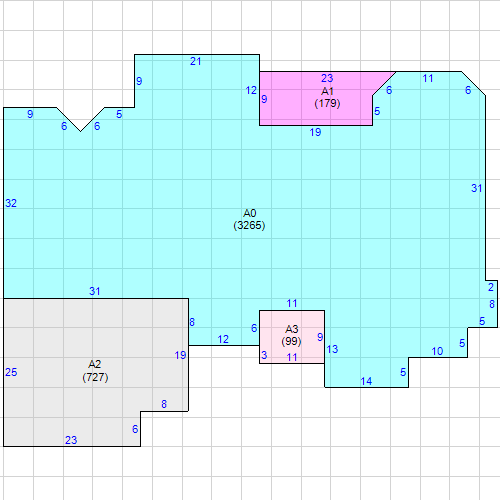Select the A3 (99) area label
Screen dimensions: 500x500
pos(291,335)
